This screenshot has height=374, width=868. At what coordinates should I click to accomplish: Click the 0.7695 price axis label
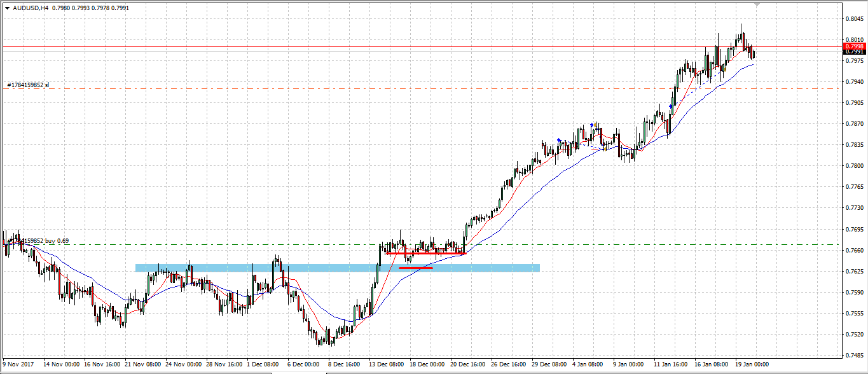click(x=855, y=229)
